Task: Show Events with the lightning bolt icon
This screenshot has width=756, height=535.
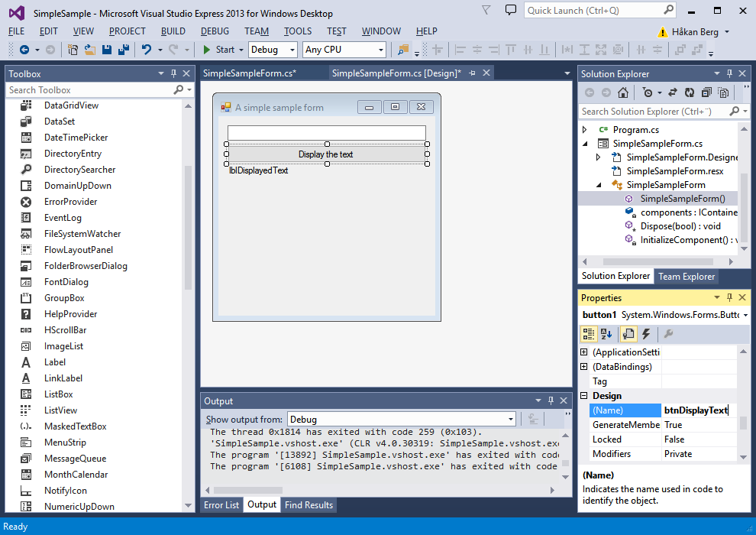Action: tap(646, 333)
